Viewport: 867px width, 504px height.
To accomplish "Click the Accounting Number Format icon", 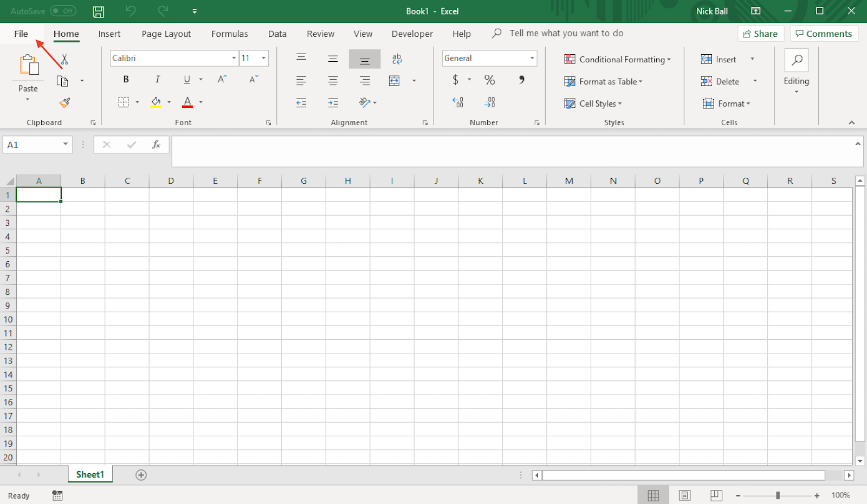I will point(456,80).
